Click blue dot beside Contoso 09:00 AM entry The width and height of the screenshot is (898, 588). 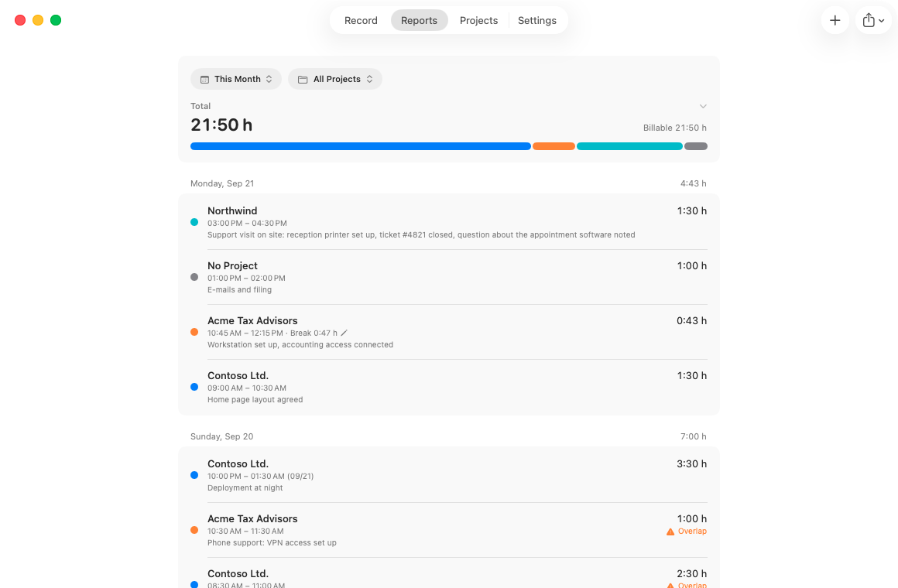194,387
